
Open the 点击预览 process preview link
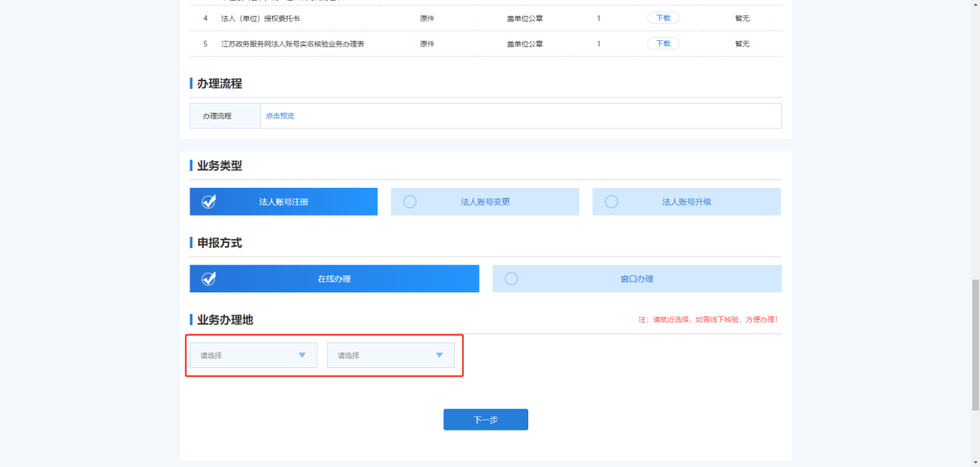[280, 116]
